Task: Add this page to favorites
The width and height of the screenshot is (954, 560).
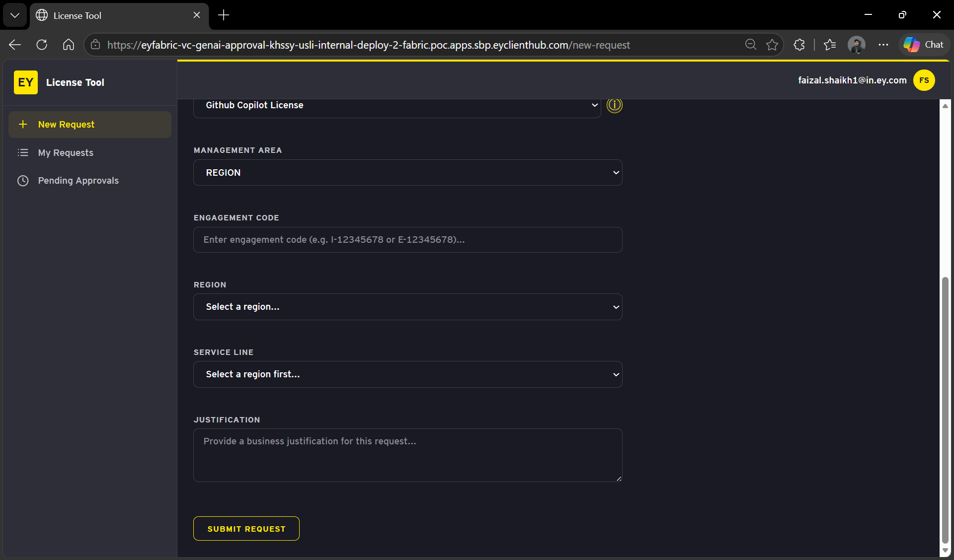Action: pyautogui.click(x=772, y=45)
